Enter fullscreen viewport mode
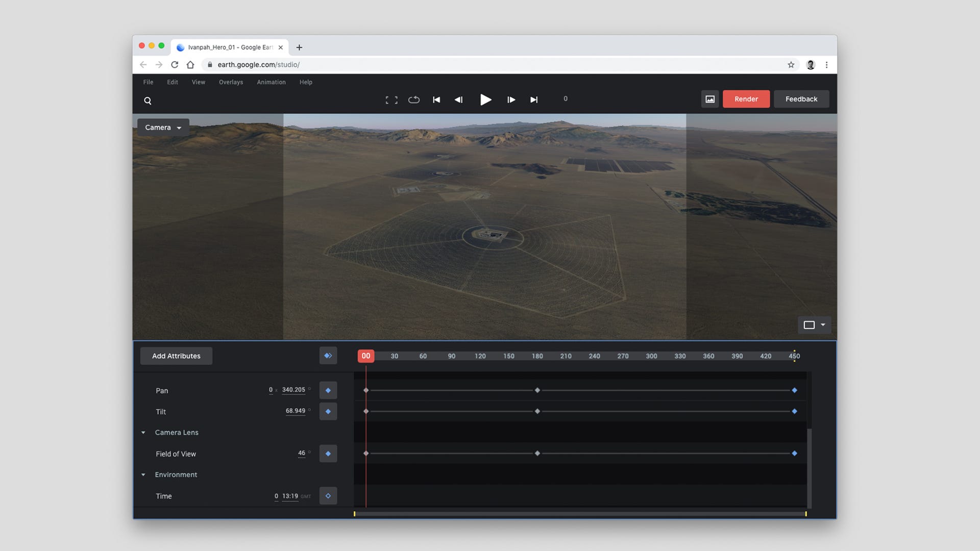The image size is (980, 551). coord(391,100)
